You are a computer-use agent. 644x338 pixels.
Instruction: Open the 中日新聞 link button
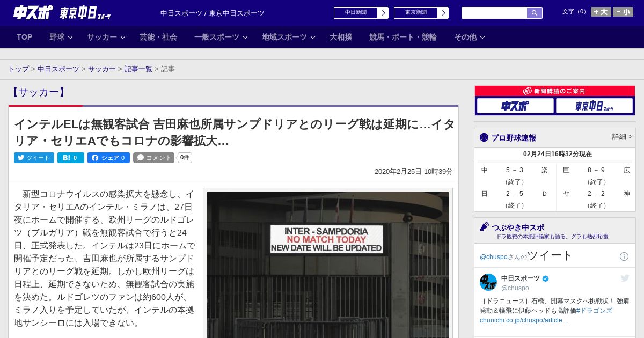point(356,13)
